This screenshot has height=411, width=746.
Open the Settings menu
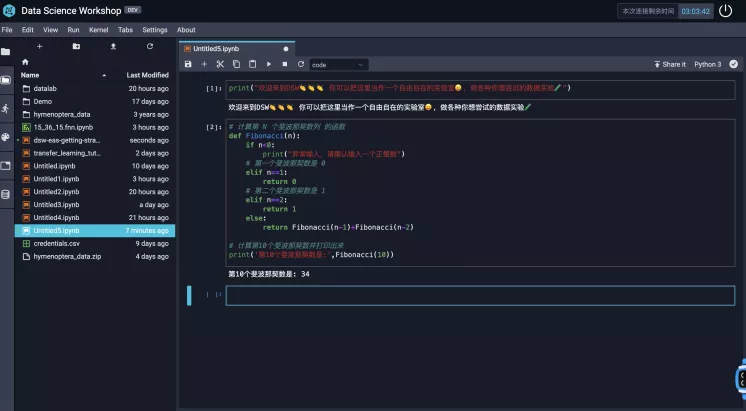[155, 29]
